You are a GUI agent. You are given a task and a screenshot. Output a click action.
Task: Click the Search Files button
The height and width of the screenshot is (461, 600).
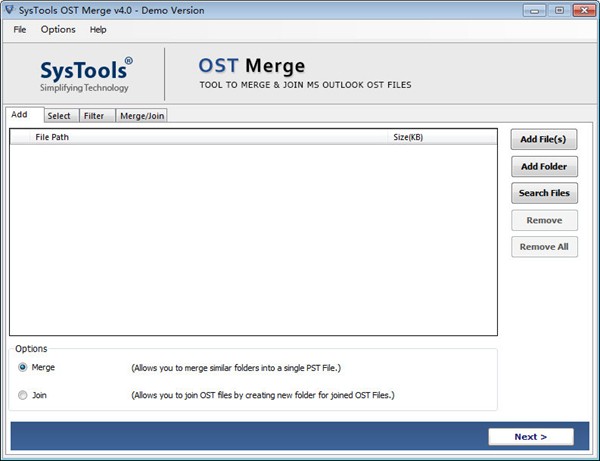click(544, 193)
